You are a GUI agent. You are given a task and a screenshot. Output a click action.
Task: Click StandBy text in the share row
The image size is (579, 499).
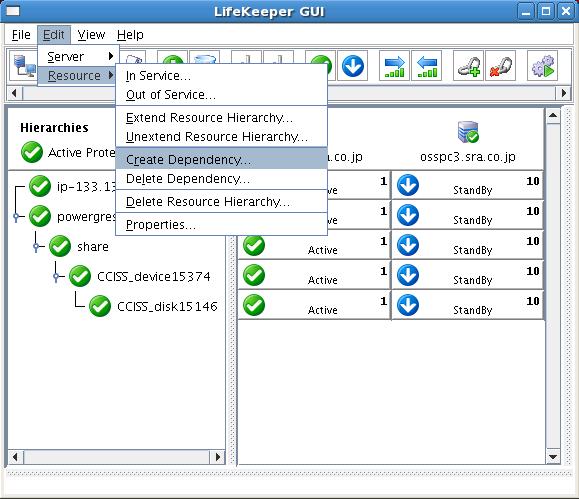[473, 250]
